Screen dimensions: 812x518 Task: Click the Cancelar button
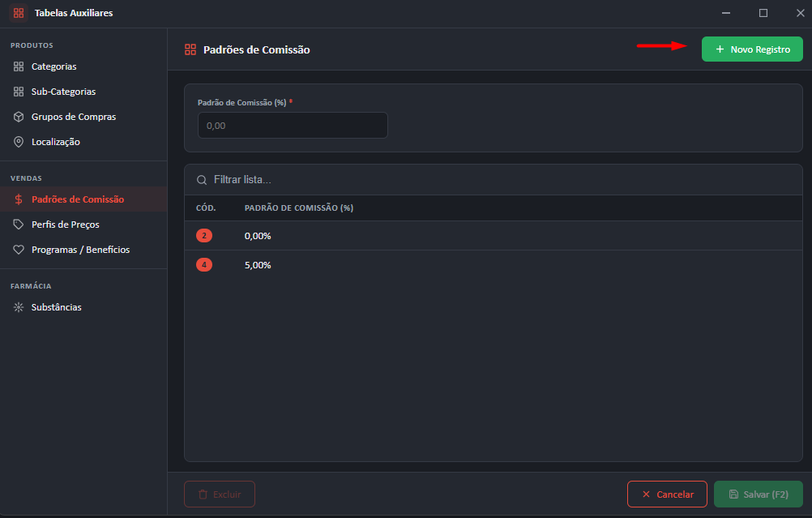[x=667, y=494]
